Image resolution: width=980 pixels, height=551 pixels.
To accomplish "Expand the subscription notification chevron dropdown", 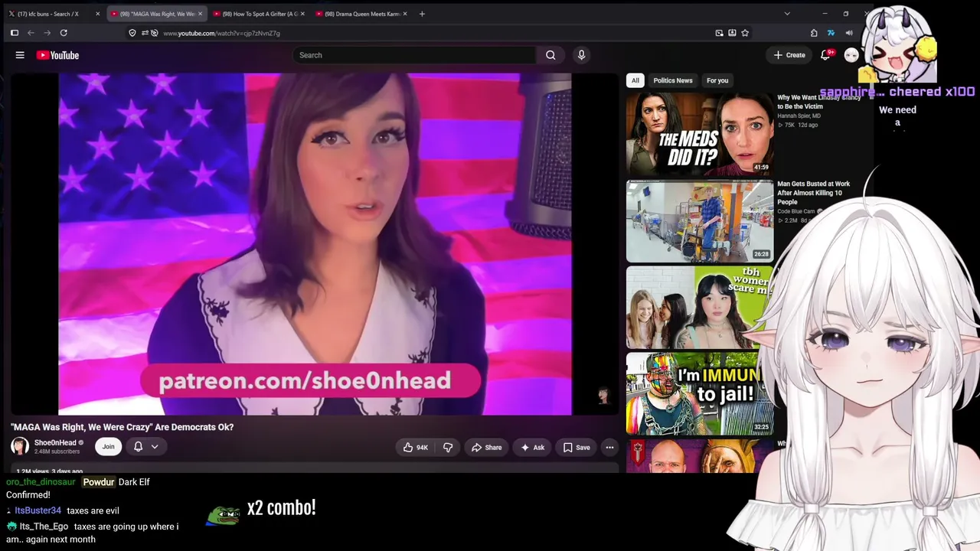I will click(x=155, y=447).
